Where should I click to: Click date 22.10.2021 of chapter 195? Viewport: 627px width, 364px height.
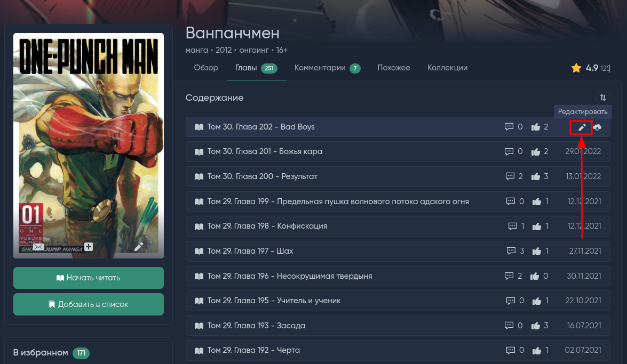click(583, 301)
